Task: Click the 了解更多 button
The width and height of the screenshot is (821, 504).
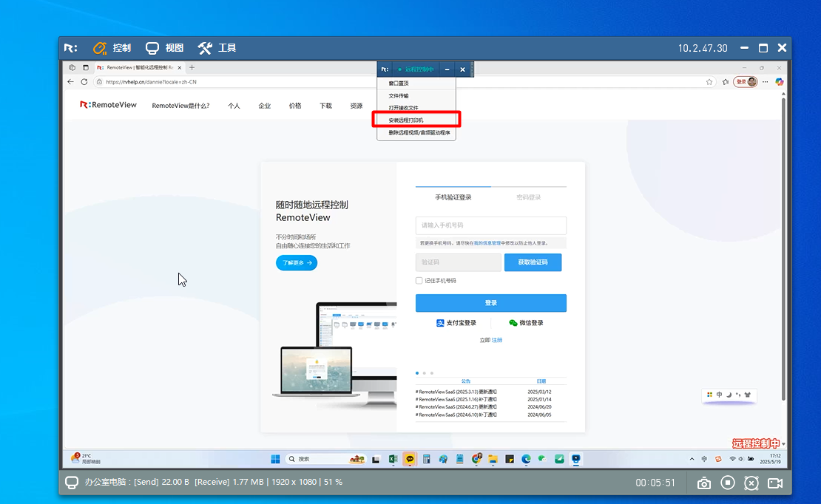Action: click(x=297, y=263)
